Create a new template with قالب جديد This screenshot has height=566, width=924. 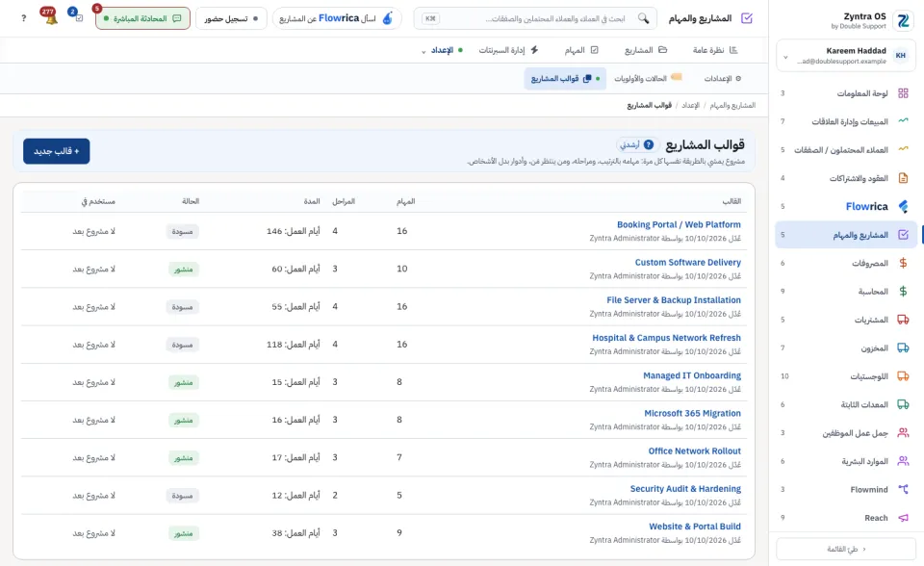pos(57,151)
